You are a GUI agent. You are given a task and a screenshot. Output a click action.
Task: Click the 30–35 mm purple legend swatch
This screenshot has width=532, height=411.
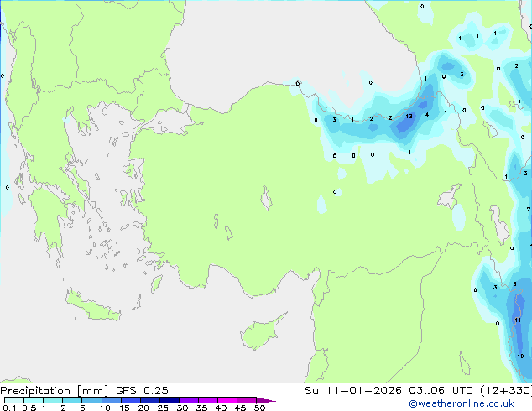tap(189, 400)
